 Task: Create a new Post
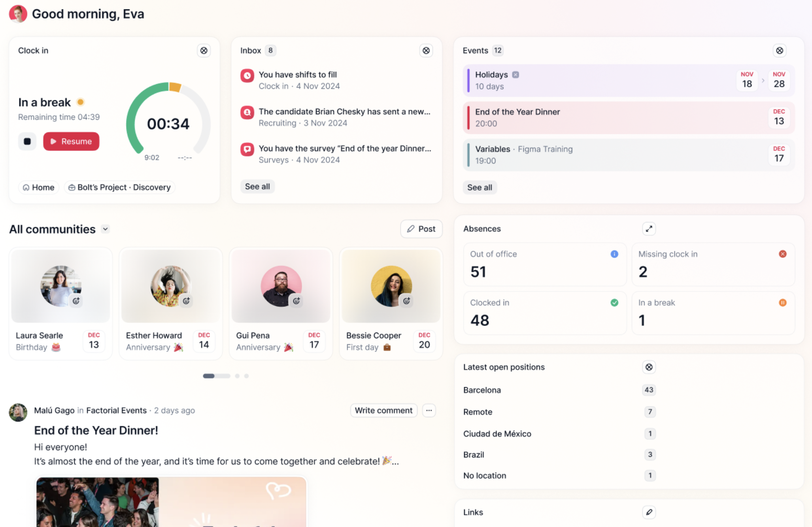click(421, 229)
